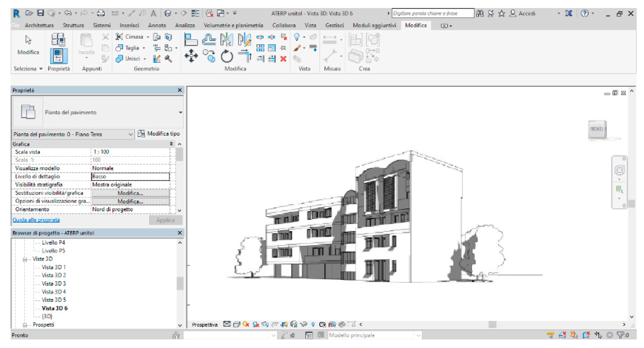This screenshot has height=348, width=644.
Task: Switch to the Gestisci ribbon tab
Action: point(334,25)
